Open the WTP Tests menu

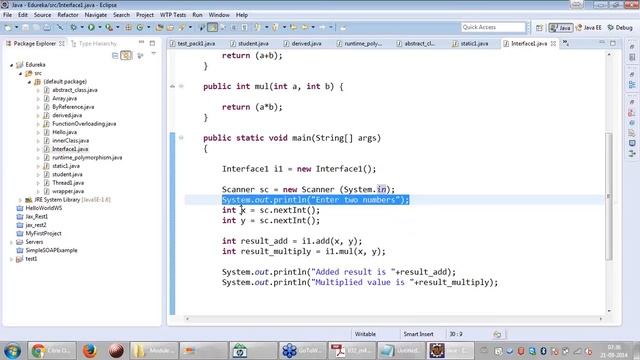[173, 15]
